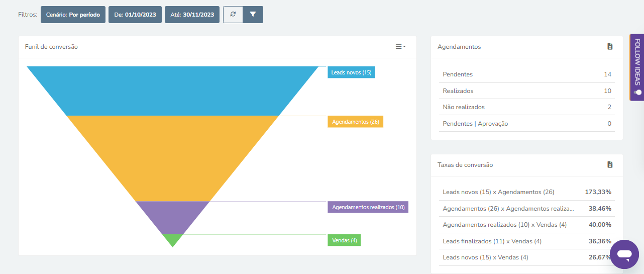Click Agendamentos realizados (10) funnel label

tap(368, 207)
